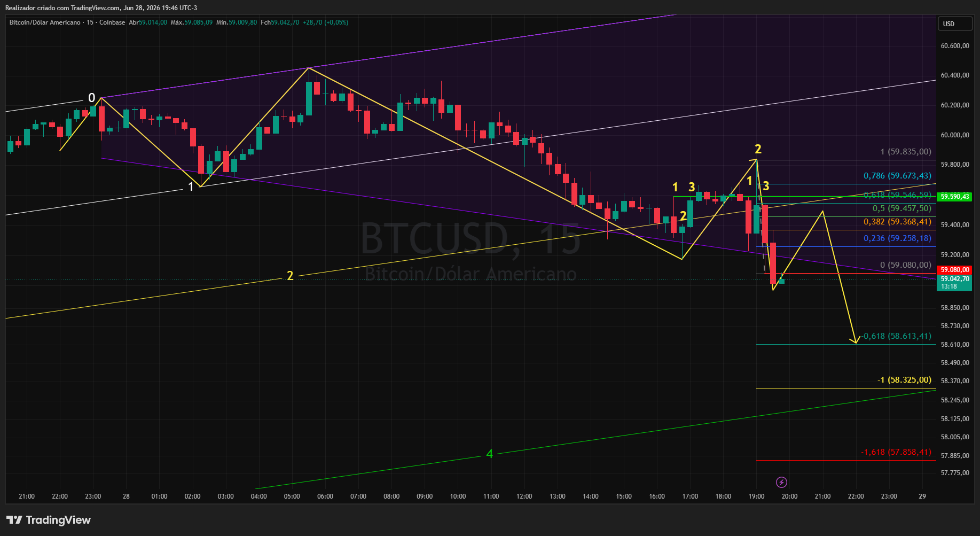Screen dimensions: 980x536
Task: Click the 20:00 time axis label
Action: pyautogui.click(x=790, y=496)
